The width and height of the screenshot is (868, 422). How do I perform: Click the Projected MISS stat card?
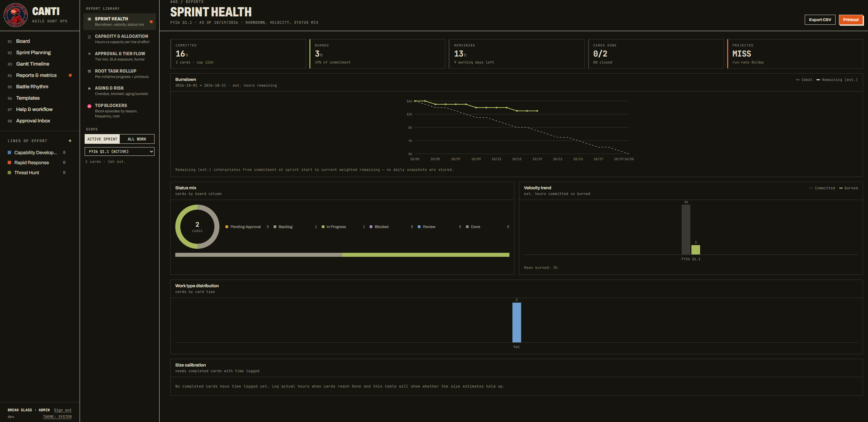tap(795, 54)
